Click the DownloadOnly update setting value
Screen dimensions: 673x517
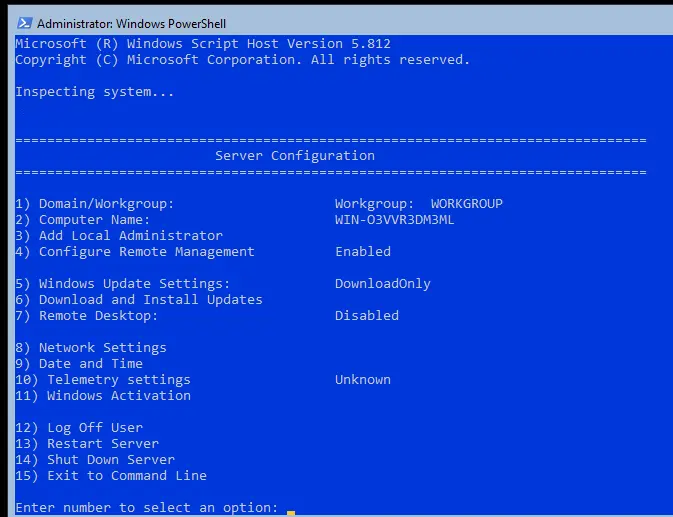click(x=382, y=284)
